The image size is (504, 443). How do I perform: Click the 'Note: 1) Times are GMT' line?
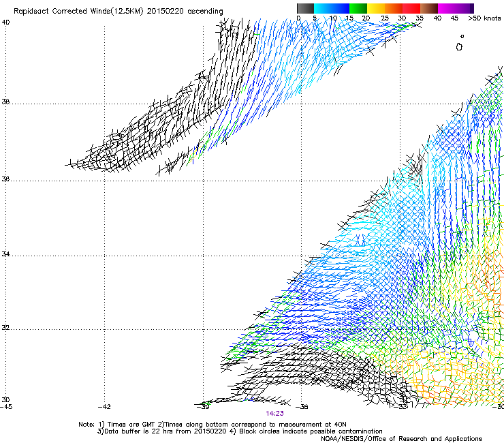pyautogui.click(x=212, y=425)
